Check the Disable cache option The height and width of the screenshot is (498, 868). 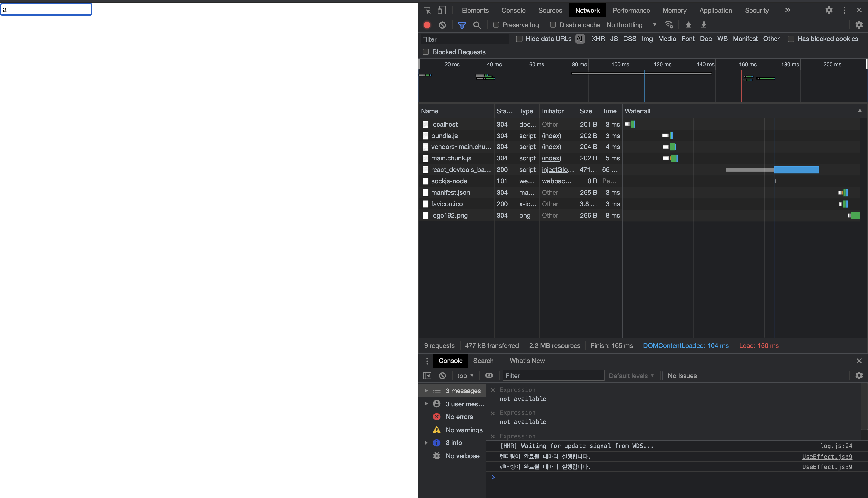[x=553, y=25]
